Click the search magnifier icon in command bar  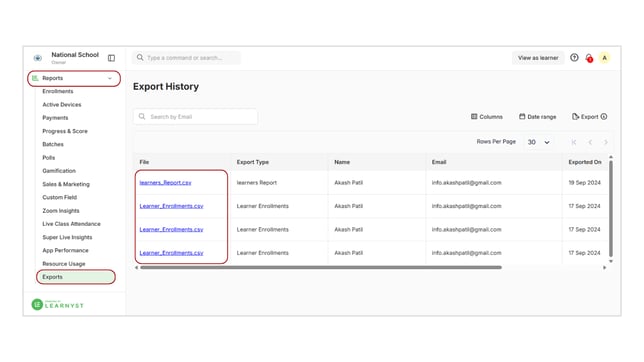(140, 58)
